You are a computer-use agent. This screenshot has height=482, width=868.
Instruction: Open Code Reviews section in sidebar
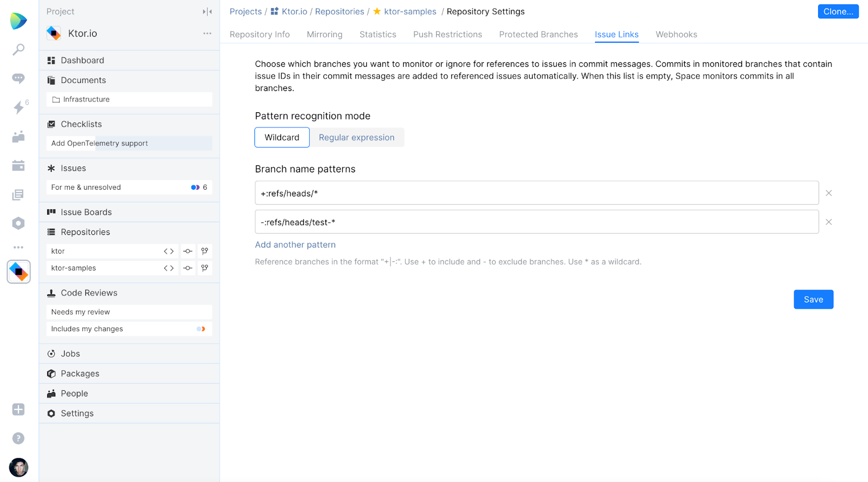129,293
